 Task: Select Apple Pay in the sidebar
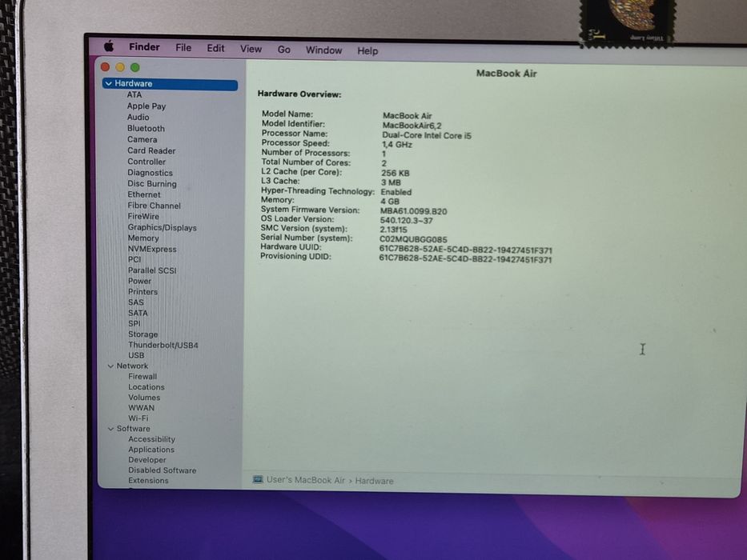[147, 106]
